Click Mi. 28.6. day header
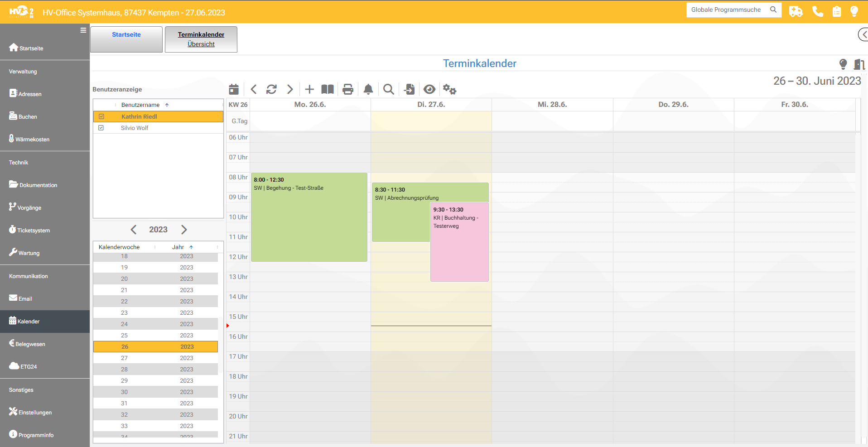 pos(552,104)
